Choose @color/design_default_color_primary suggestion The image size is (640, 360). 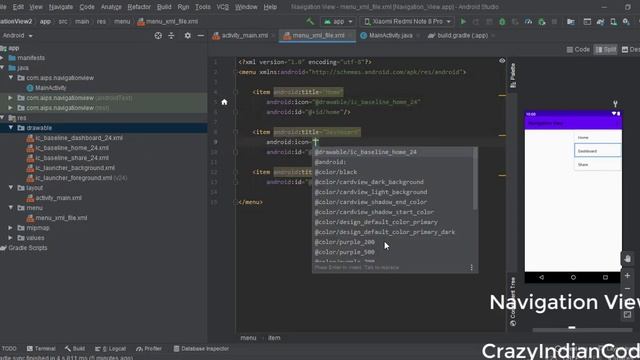click(x=393, y=222)
